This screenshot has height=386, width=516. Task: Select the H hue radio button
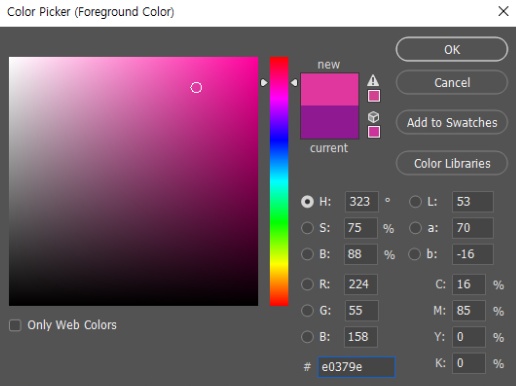[307, 202]
